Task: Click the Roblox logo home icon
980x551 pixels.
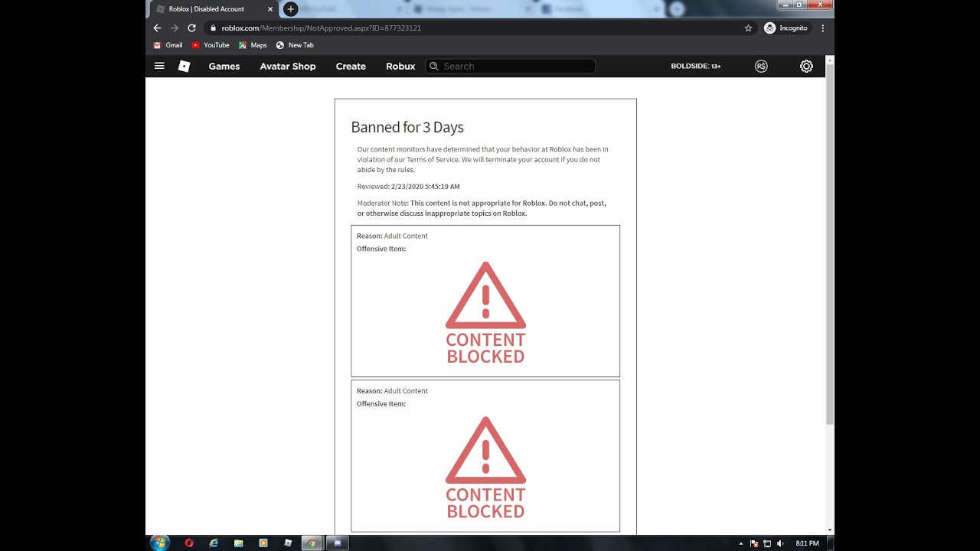Action: (x=184, y=66)
